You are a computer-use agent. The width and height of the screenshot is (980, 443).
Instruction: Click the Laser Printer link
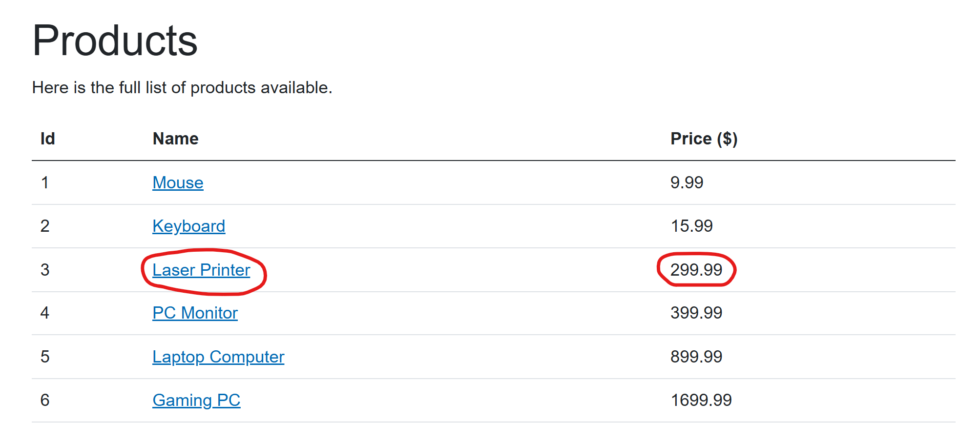pyautogui.click(x=201, y=270)
